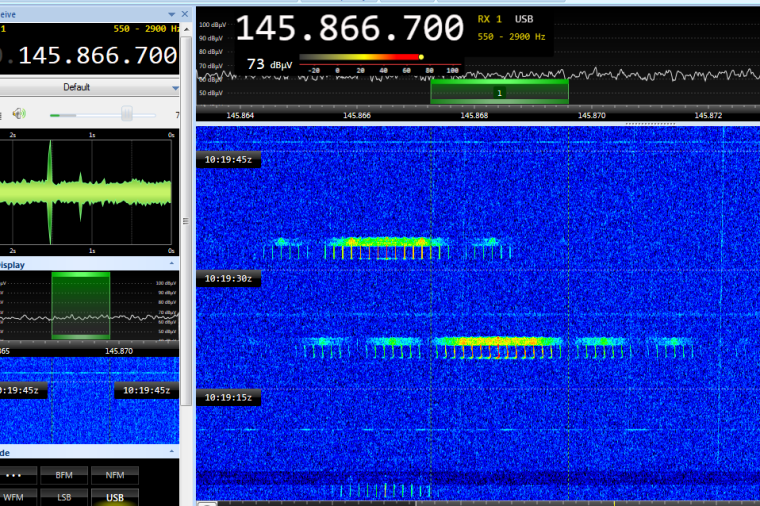Click the frequency readout in Receive panel
Viewport: 760px width, 506px height.
pyautogui.click(x=95, y=55)
